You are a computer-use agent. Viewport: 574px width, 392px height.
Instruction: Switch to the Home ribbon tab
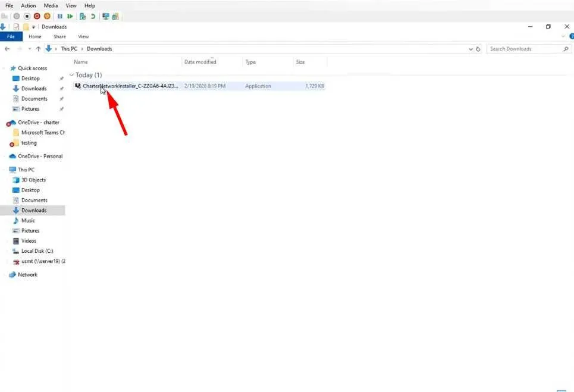coord(34,37)
